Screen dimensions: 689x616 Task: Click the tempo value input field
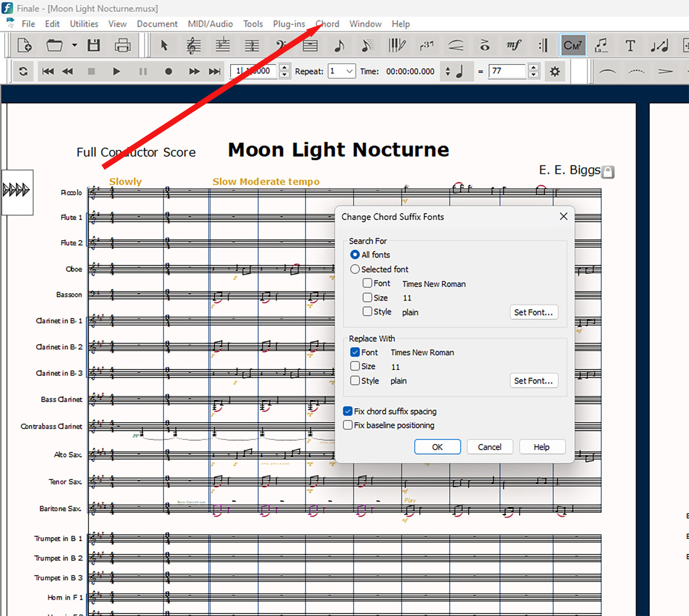click(507, 71)
